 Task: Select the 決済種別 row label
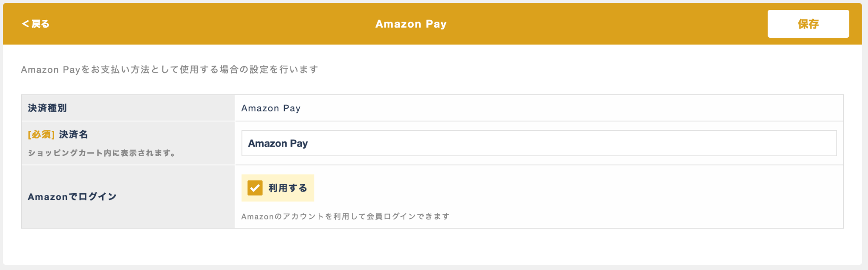[47, 108]
